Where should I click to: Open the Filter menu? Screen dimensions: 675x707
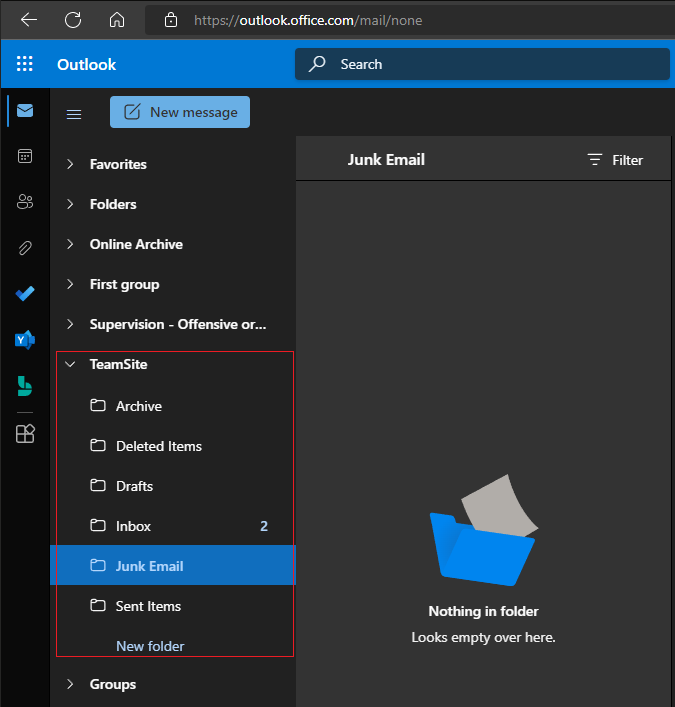point(615,160)
